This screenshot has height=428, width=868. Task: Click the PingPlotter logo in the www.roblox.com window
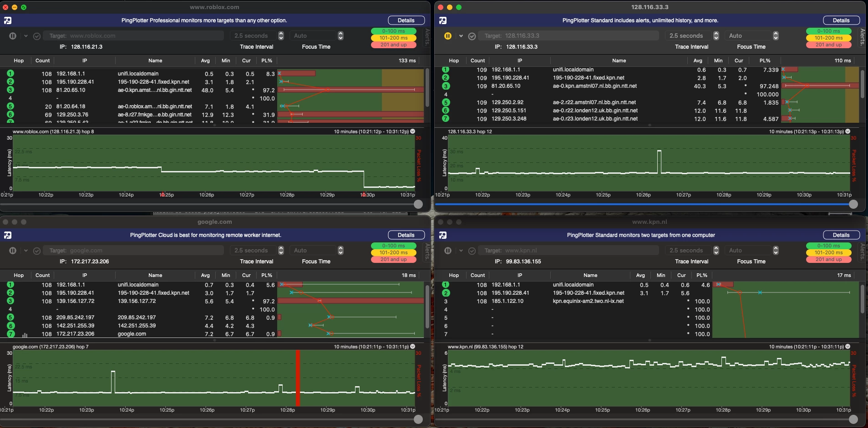click(8, 20)
